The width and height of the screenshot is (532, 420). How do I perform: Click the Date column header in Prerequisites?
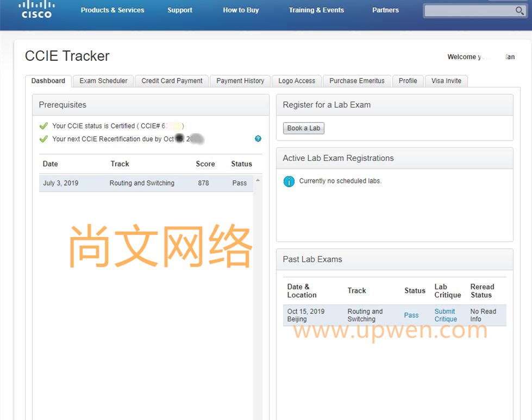50,164
